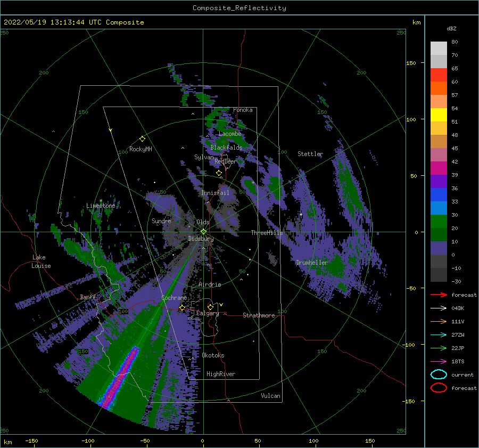This screenshot has width=479, height=448.
Task: Click the Innisfail city label
Action: [x=215, y=193]
